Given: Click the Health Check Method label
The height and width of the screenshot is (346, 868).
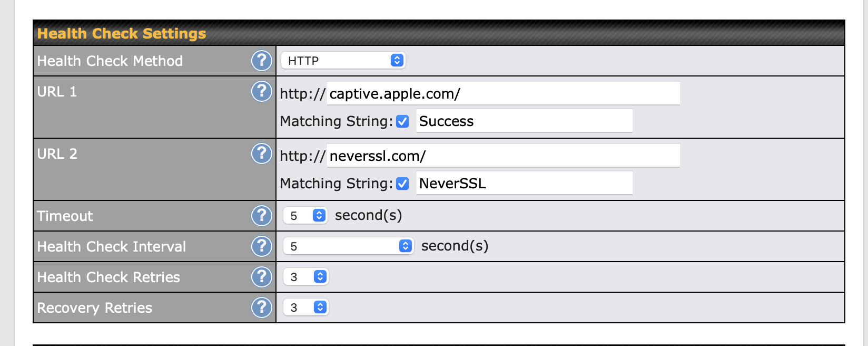Looking at the screenshot, I should [x=110, y=61].
